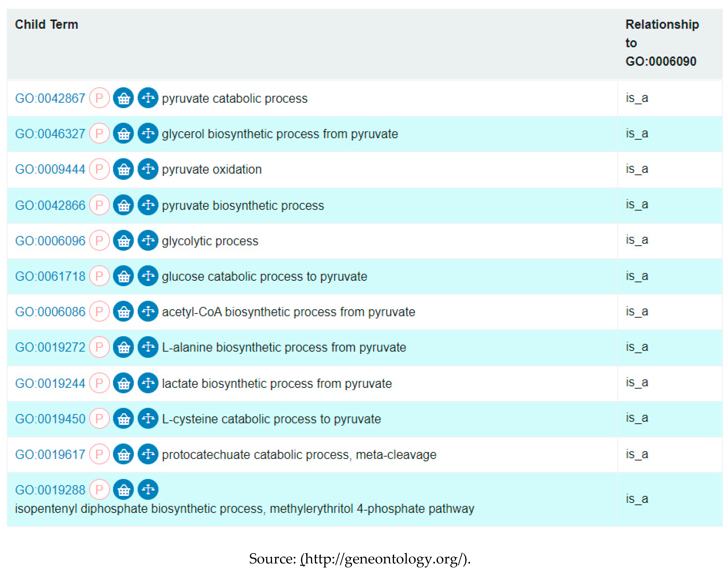Open the GO:0009444 term link
This screenshot has height=570, width=728.
tap(50, 170)
